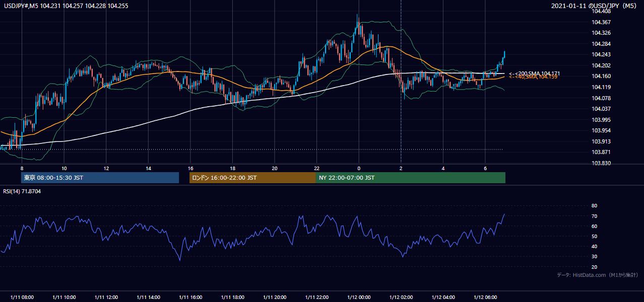Click price scale value 103.871
Image resolution: width=644 pixels, height=302 pixels.
(601, 152)
